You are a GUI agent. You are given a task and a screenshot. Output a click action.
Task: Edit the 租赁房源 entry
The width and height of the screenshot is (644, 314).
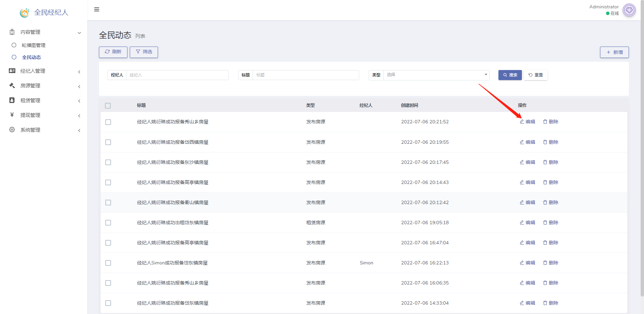coord(527,223)
